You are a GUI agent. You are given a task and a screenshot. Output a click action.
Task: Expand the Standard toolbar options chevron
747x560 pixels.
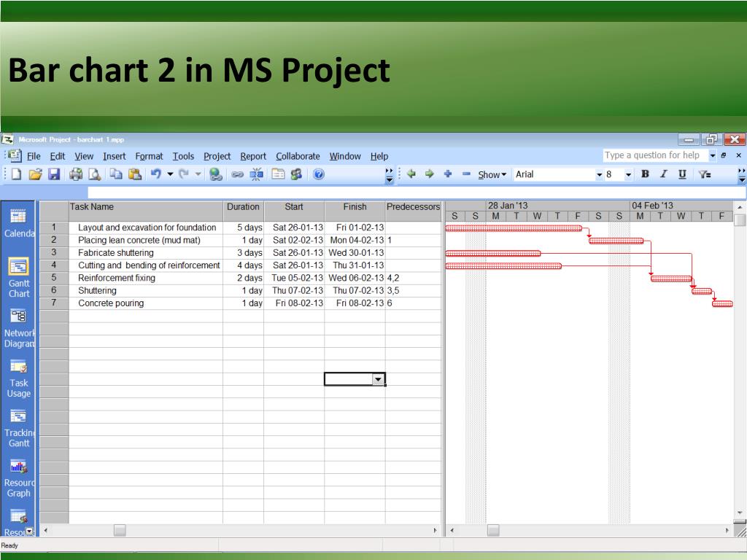tap(390, 175)
